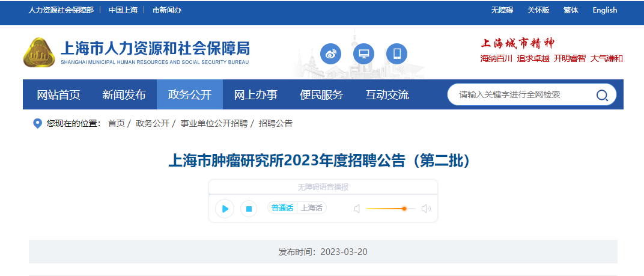This screenshot has width=644, height=276.
Task: Switch site language to English
Action: [604, 10]
